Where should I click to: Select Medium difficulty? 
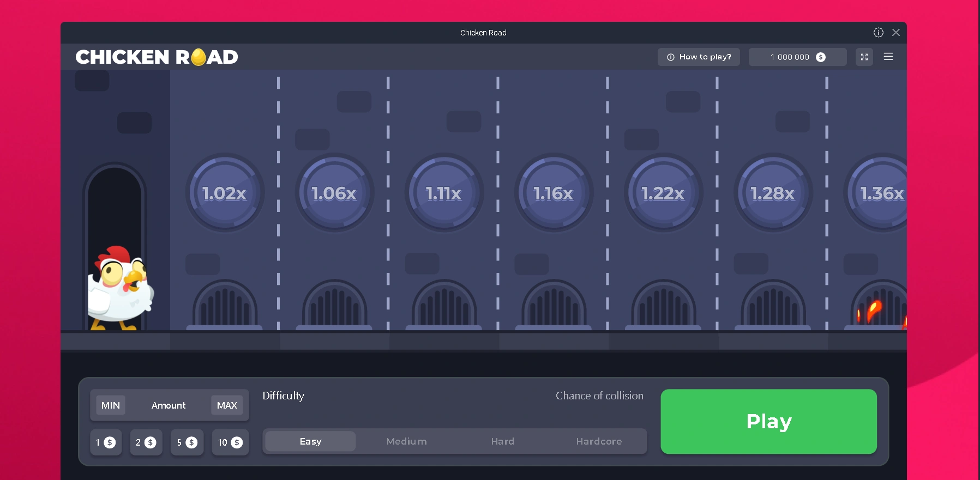(x=406, y=441)
